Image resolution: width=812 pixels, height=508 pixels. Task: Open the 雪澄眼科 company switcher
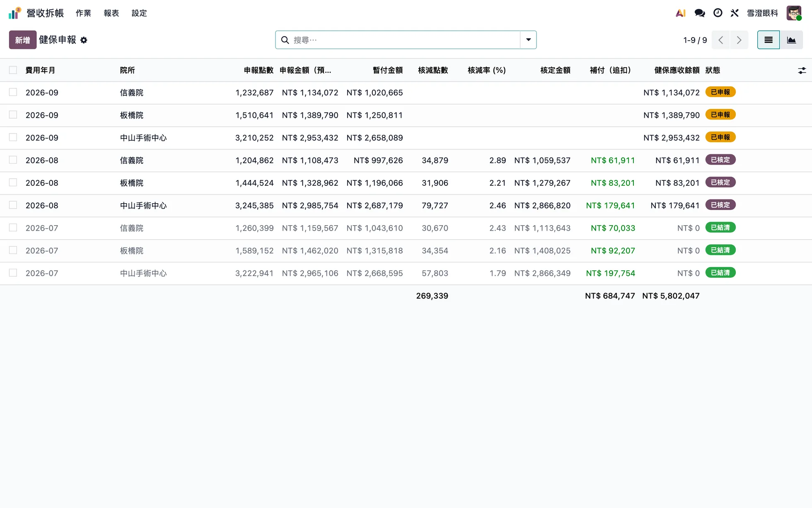click(762, 13)
